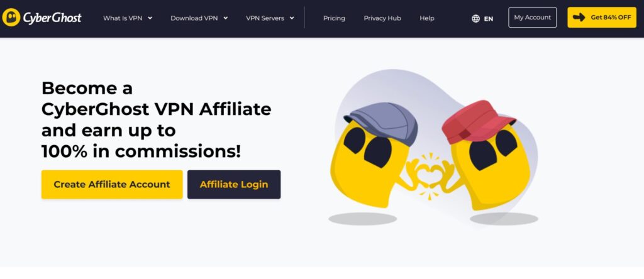The image size is (644, 279).
Task: Click the Affiliate Login button
Action: [234, 184]
